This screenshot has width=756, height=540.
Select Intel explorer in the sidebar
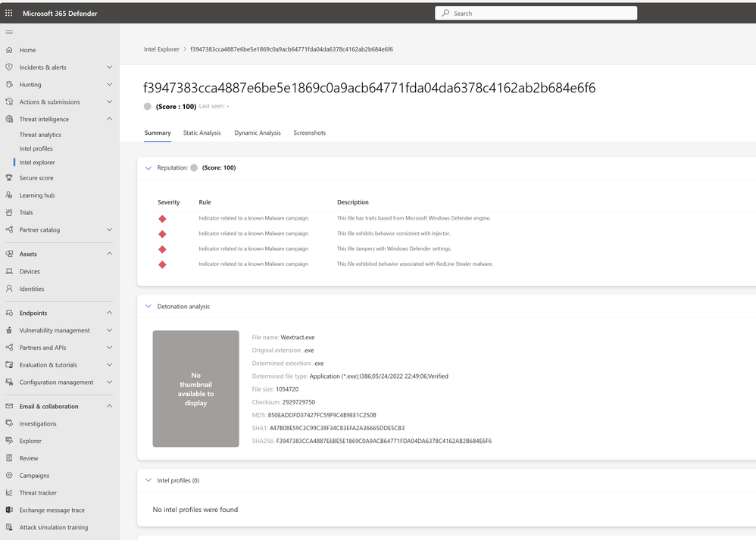tap(37, 163)
